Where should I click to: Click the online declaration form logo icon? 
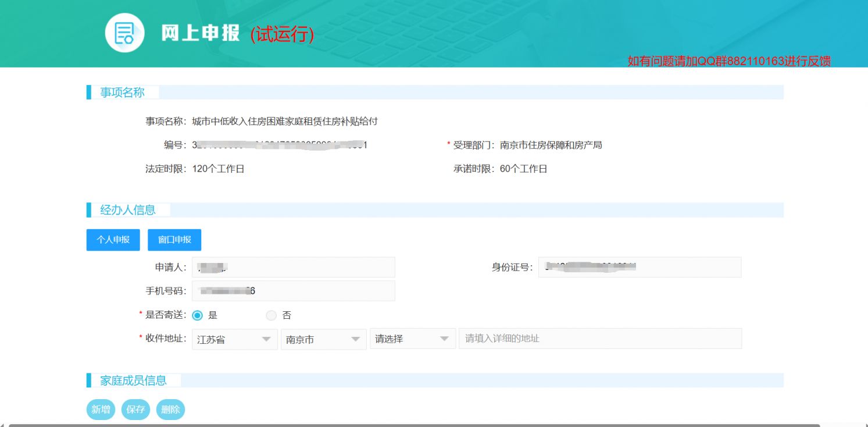click(x=124, y=33)
